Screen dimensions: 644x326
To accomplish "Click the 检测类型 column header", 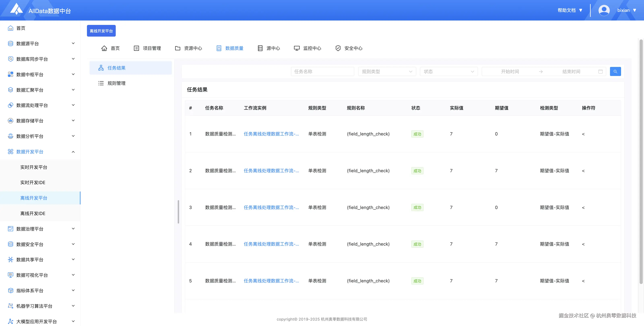I will pyautogui.click(x=549, y=108).
